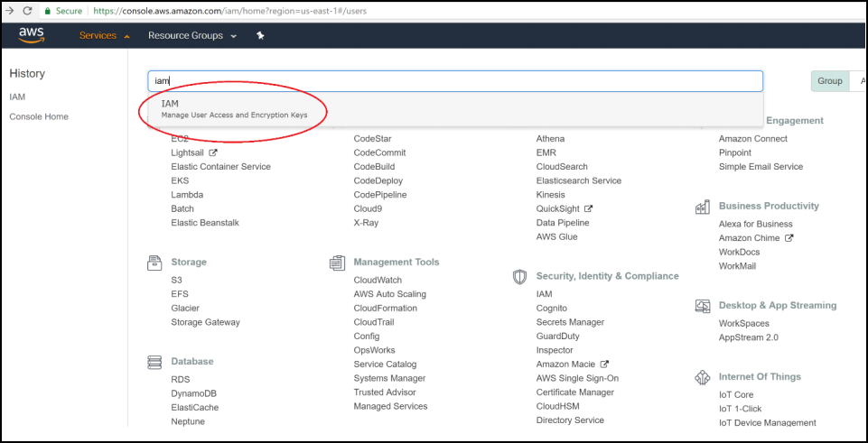Open Secrets Manager
This screenshot has width=868, height=443.
[x=570, y=322]
